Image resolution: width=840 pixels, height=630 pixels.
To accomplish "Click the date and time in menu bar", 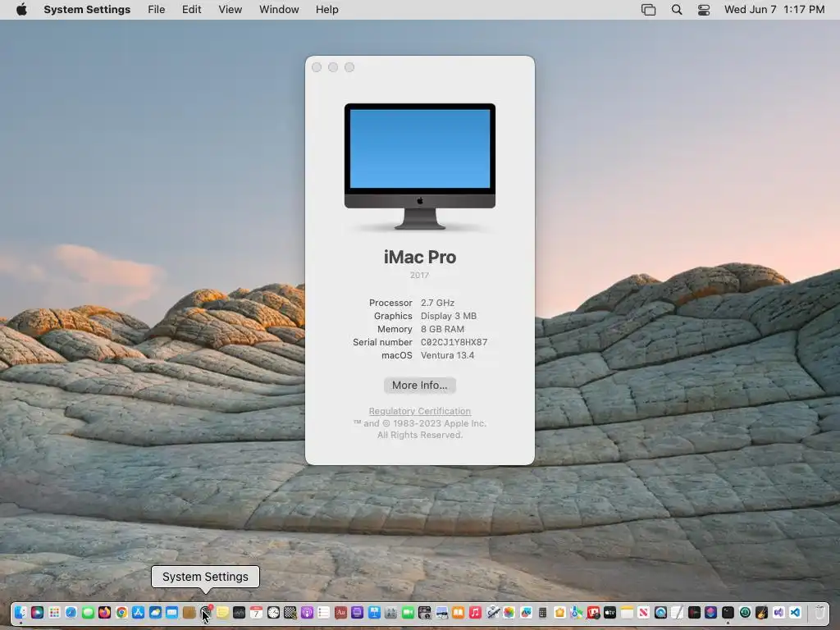I will 774,10.
